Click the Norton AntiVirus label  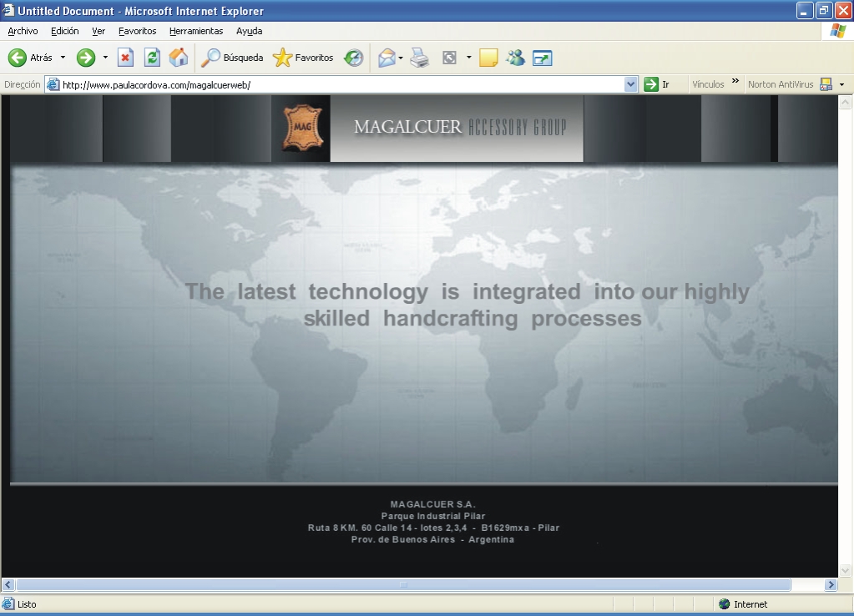pos(781,84)
